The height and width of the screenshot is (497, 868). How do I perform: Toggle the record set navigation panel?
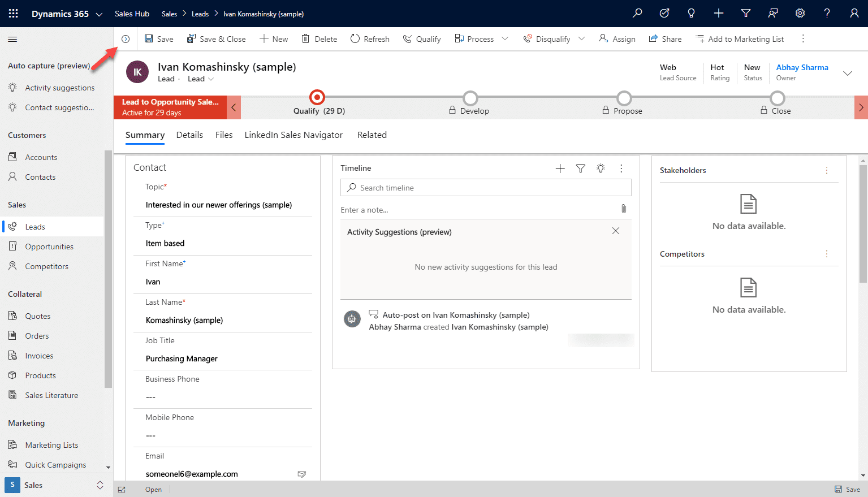coord(126,38)
